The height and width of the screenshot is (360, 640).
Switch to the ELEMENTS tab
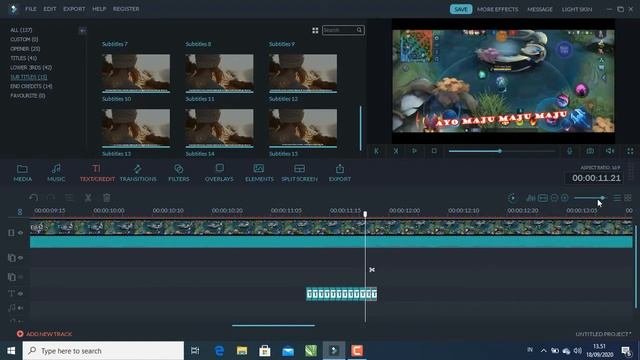pos(259,173)
